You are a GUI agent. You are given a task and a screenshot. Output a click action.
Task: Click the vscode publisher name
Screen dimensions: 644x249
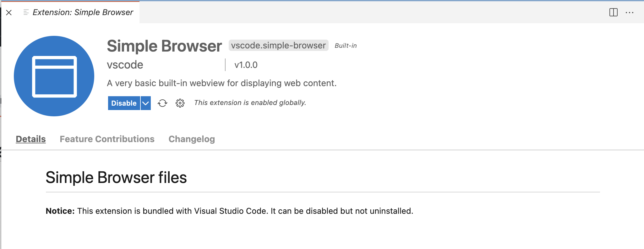point(124,65)
